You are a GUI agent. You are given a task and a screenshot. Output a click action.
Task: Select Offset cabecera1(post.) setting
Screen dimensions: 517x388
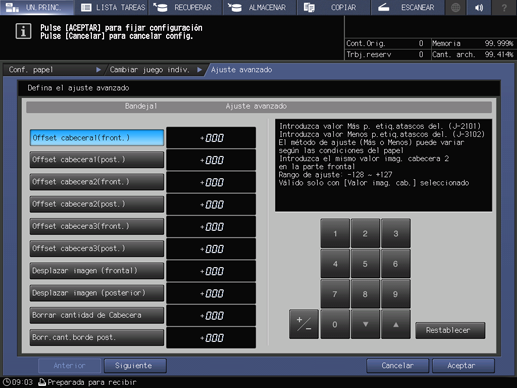pyautogui.click(x=97, y=160)
